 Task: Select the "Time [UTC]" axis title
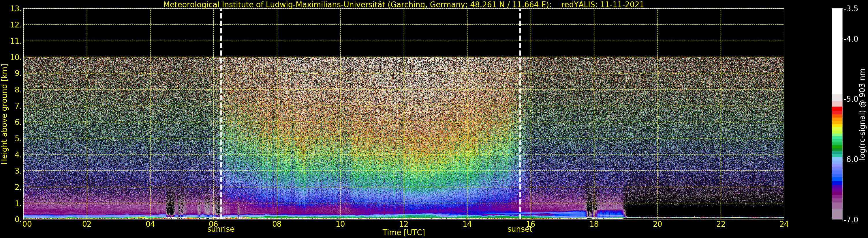coord(403,233)
